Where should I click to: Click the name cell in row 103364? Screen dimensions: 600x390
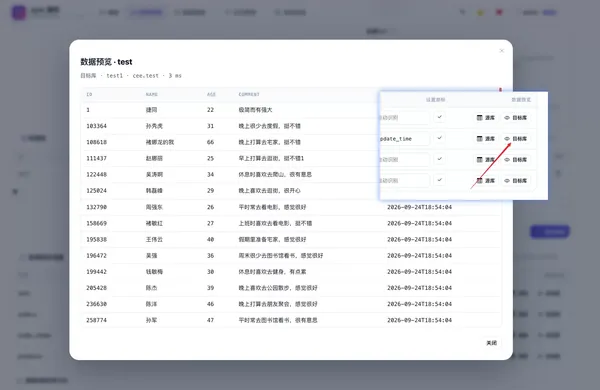coord(154,126)
